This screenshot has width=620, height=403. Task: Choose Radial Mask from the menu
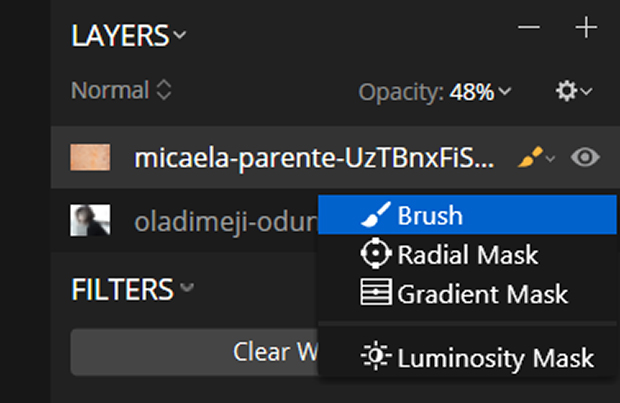(x=467, y=254)
